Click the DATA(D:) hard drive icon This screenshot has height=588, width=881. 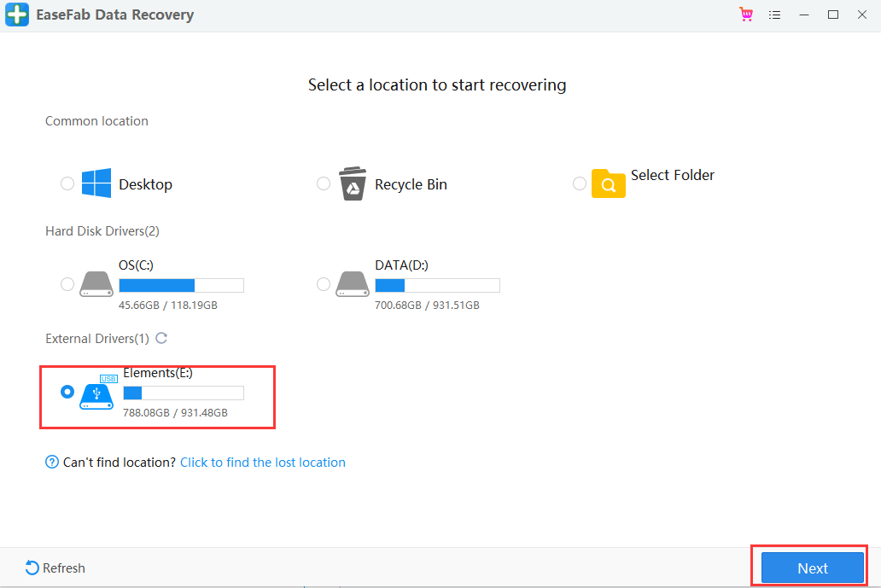(x=353, y=284)
